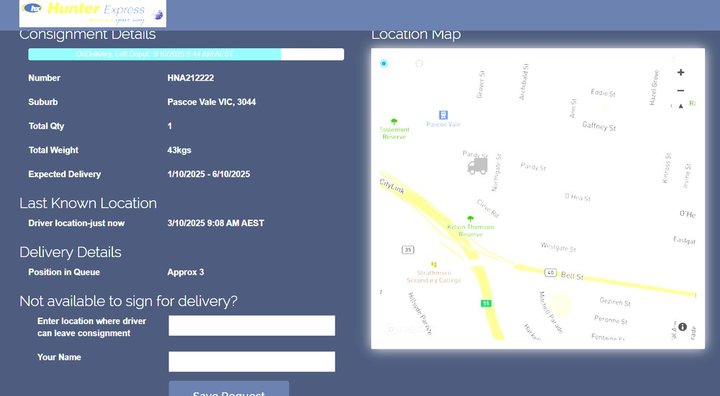Viewport: 720px width, 396px height.
Task: Reset map bearing with the compass arrow
Action: (x=681, y=106)
